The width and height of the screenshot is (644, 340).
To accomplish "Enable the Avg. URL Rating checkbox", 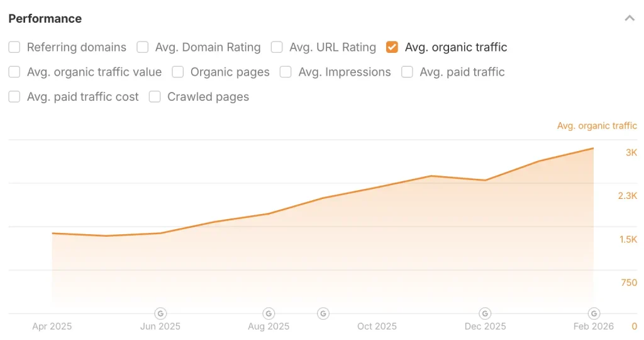I will coord(277,47).
